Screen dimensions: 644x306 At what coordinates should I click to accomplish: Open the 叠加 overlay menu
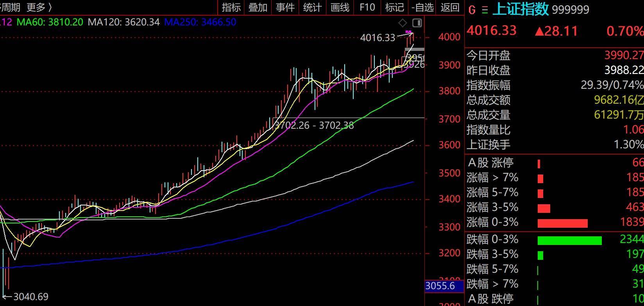pyautogui.click(x=258, y=7)
